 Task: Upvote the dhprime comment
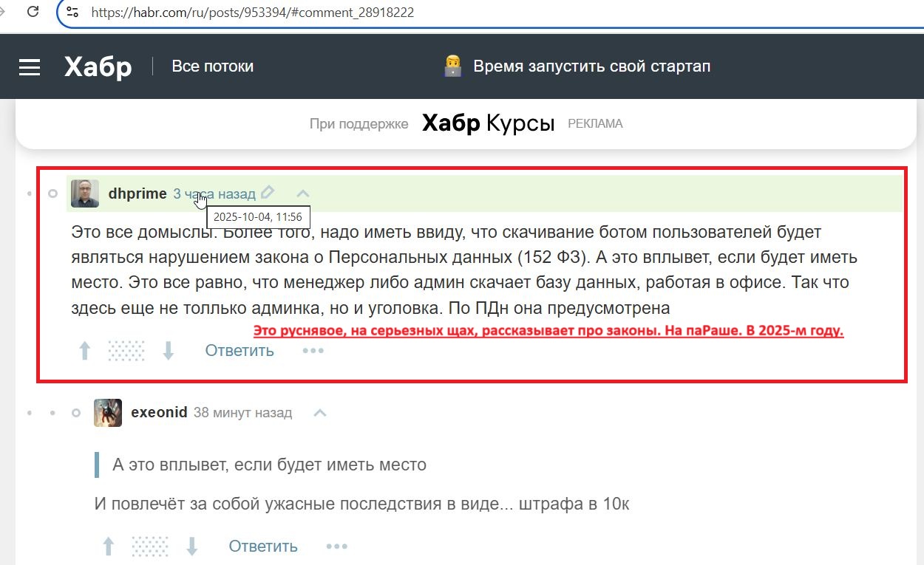click(85, 351)
